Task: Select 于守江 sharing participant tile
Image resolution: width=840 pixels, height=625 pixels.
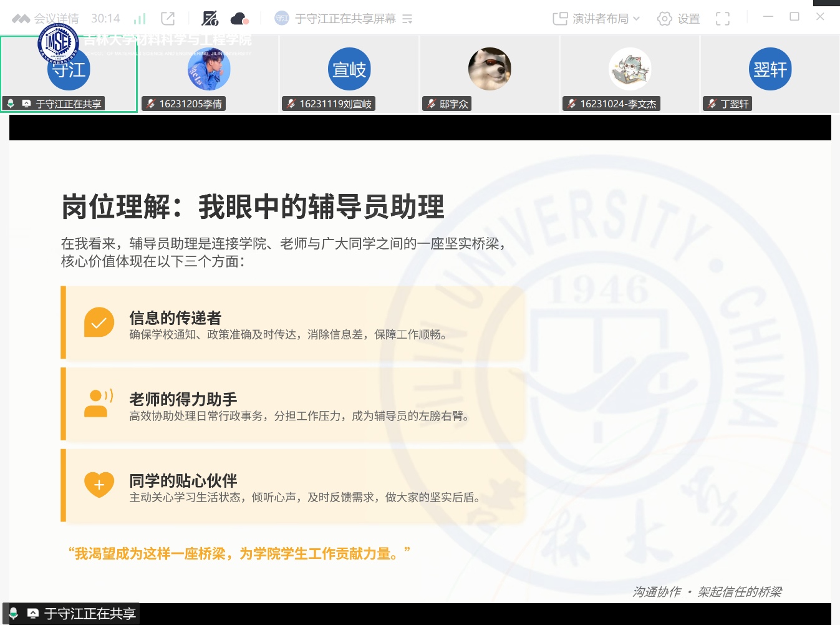Action: point(69,74)
